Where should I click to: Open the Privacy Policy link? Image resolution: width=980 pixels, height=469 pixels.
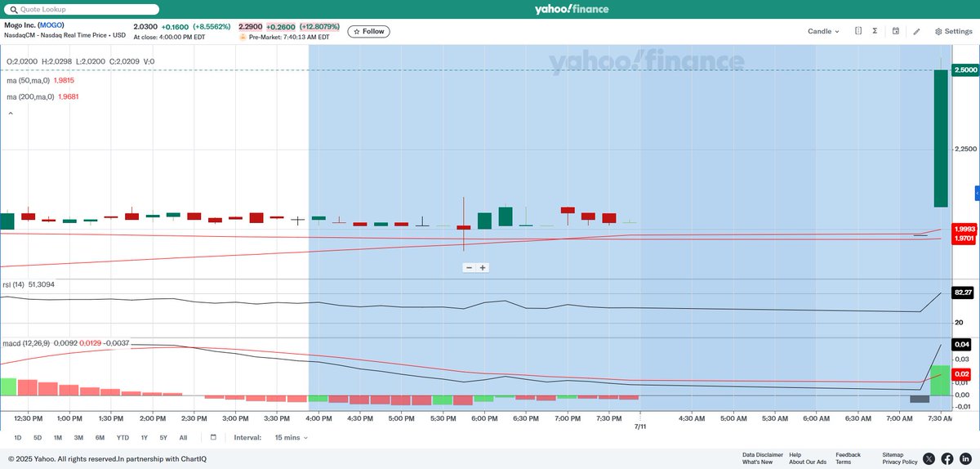[x=900, y=462]
